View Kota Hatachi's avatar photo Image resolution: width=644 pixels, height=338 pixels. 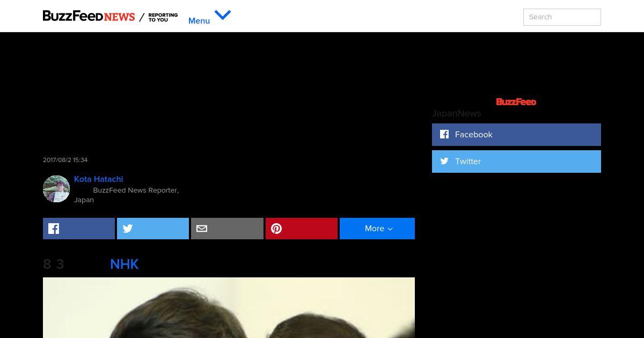tap(56, 189)
